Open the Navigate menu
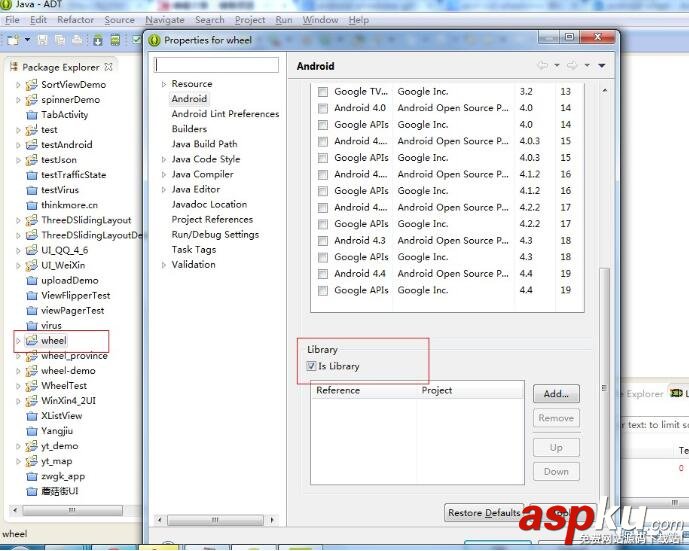689x551 pixels. [x=164, y=20]
